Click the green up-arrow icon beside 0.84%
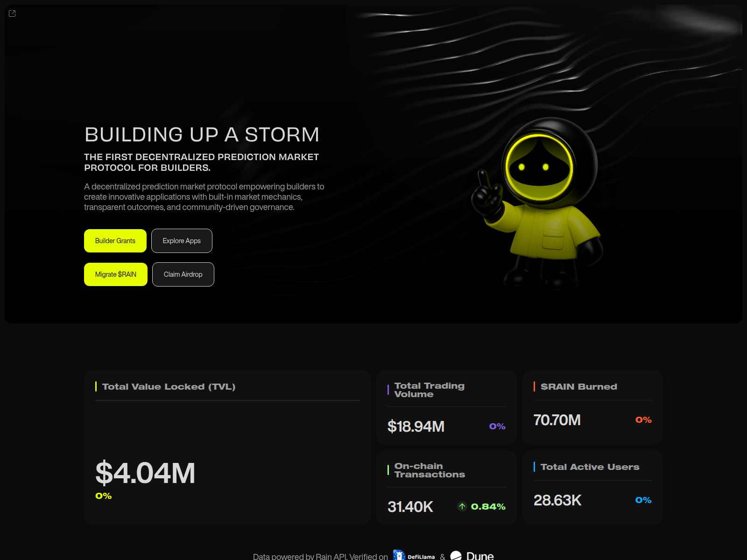Screen dimensions: 747x560 [462, 506]
